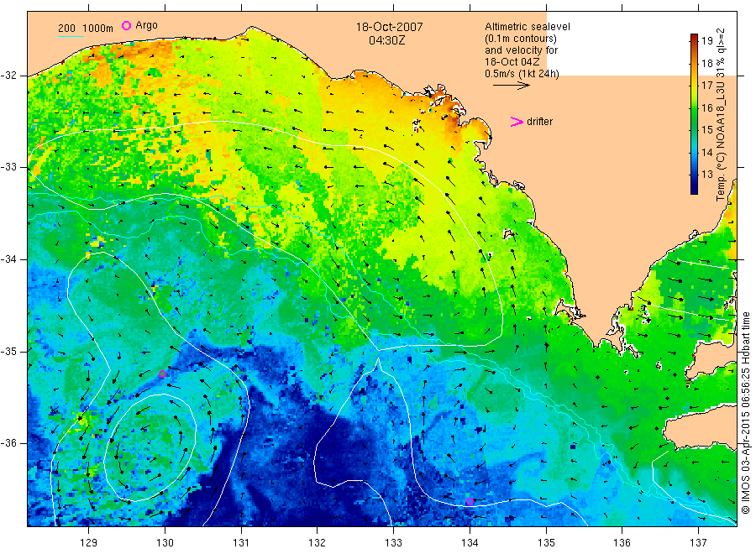The image size is (756, 554).
Task: Click the color bar value '14'
Action: click(x=706, y=152)
